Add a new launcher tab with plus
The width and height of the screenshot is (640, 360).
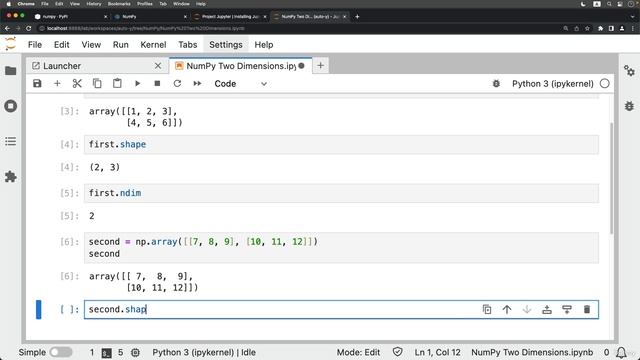click(x=320, y=65)
